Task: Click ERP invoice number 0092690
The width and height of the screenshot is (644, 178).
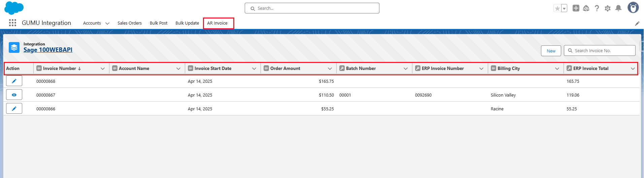Action: pos(423,95)
